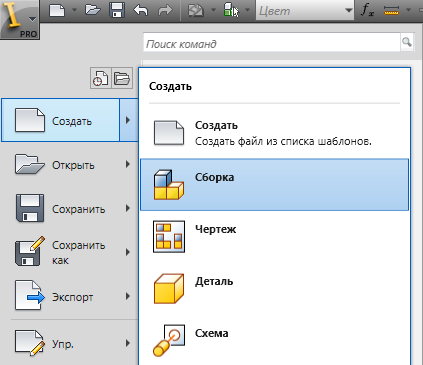The width and height of the screenshot is (423, 365).
Task: Expand the Сохранить submenu arrow
Action: coord(128,208)
